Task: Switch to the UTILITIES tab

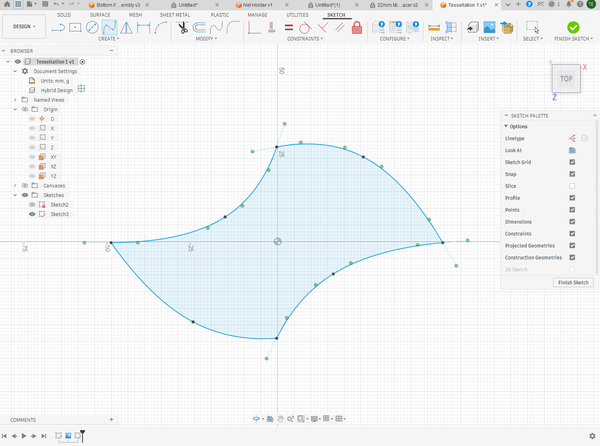Action: [297, 15]
